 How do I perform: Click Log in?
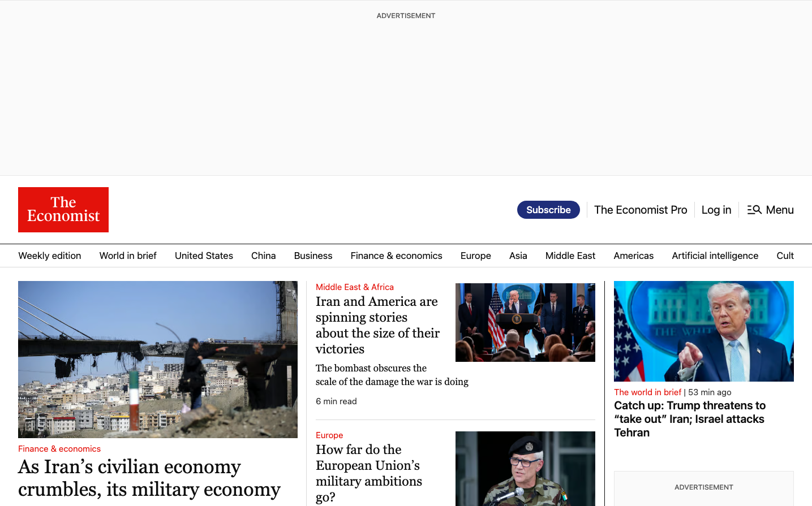click(x=716, y=210)
